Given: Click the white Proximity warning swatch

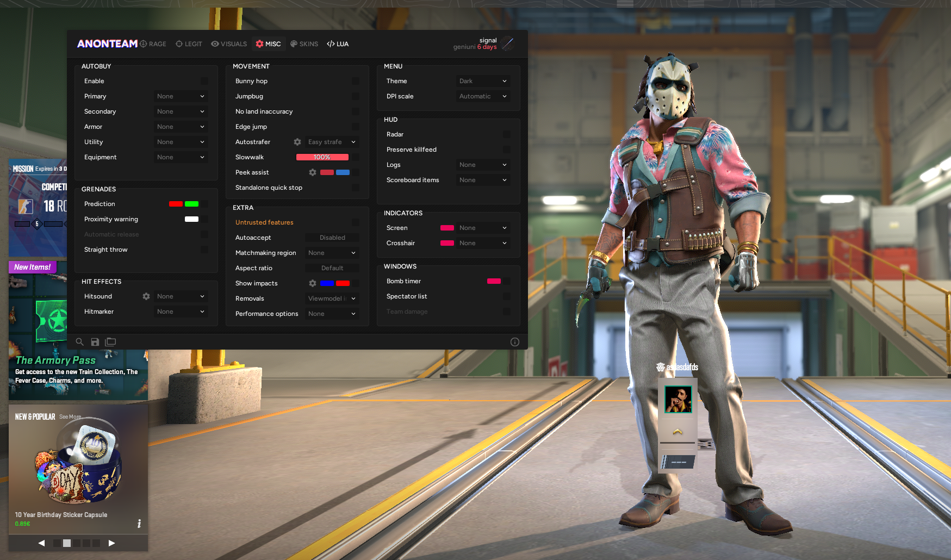Looking at the screenshot, I should [191, 219].
